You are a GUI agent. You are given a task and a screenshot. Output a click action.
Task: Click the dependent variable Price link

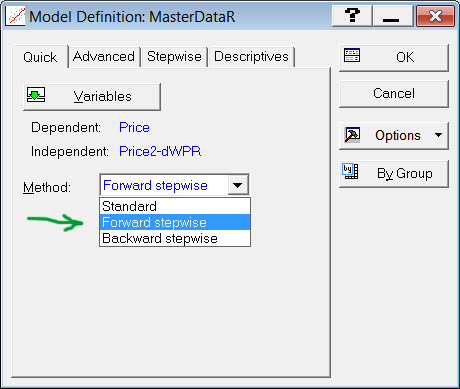[134, 127]
